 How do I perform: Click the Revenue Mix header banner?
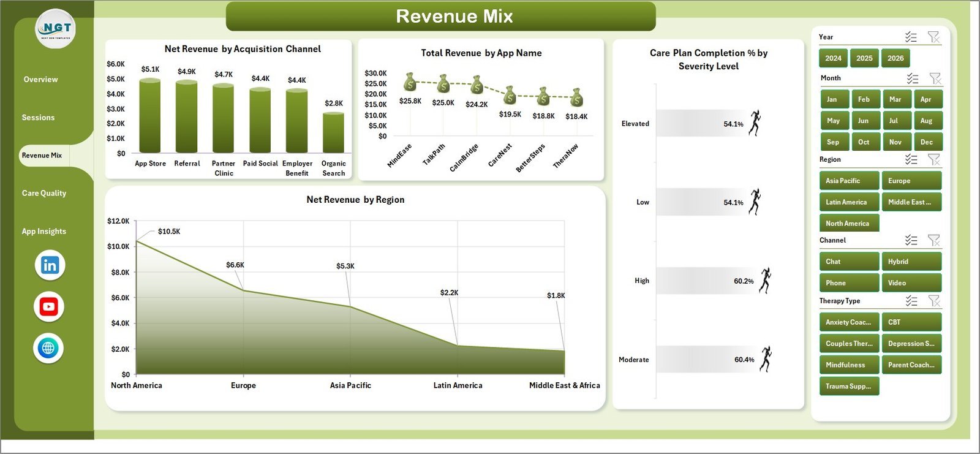click(441, 17)
